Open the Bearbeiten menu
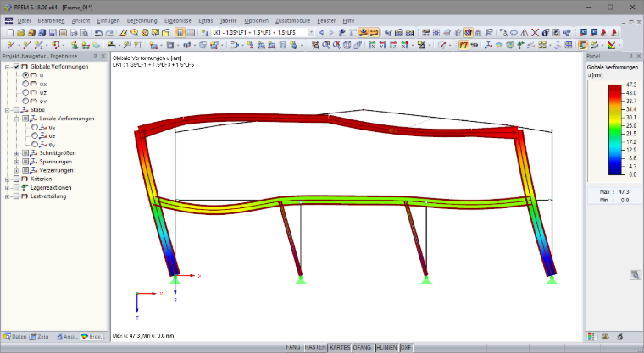644x353 pixels. 52,20
